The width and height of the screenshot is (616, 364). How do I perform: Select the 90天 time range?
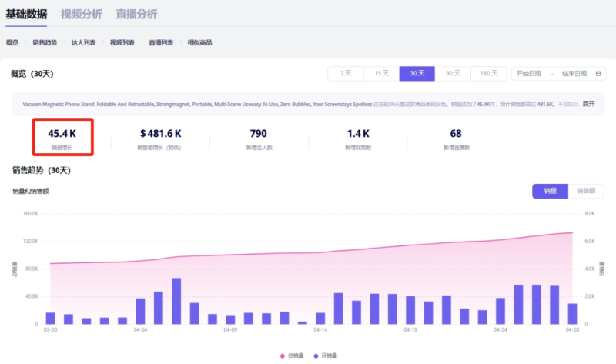(x=452, y=74)
